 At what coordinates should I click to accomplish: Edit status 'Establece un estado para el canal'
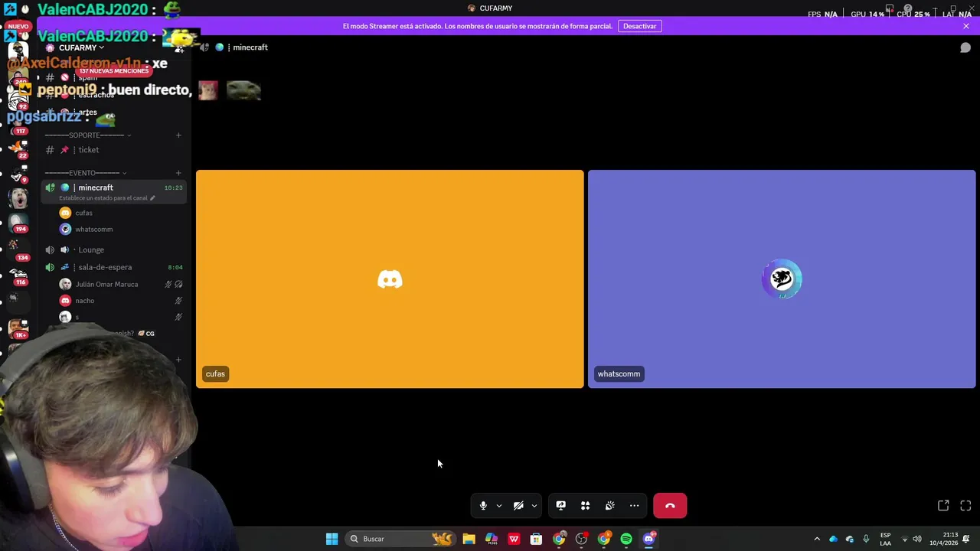pyautogui.click(x=107, y=198)
